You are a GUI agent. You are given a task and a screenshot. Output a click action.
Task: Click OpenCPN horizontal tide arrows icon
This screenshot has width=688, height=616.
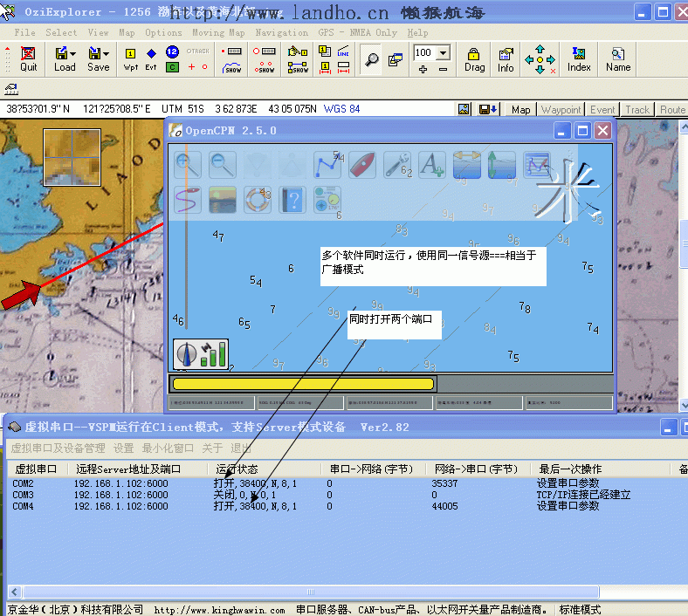coord(467,165)
